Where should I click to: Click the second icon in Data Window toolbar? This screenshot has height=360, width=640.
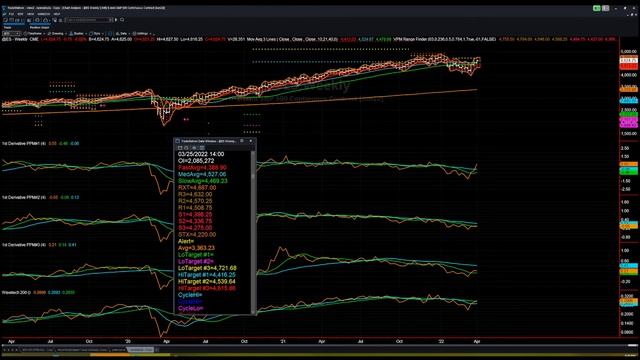point(187,147)
